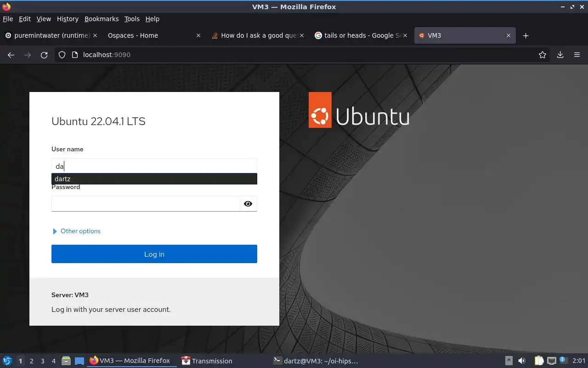Open the View menu
This screenshot has width=588, height=368.
tap(44, 19)
